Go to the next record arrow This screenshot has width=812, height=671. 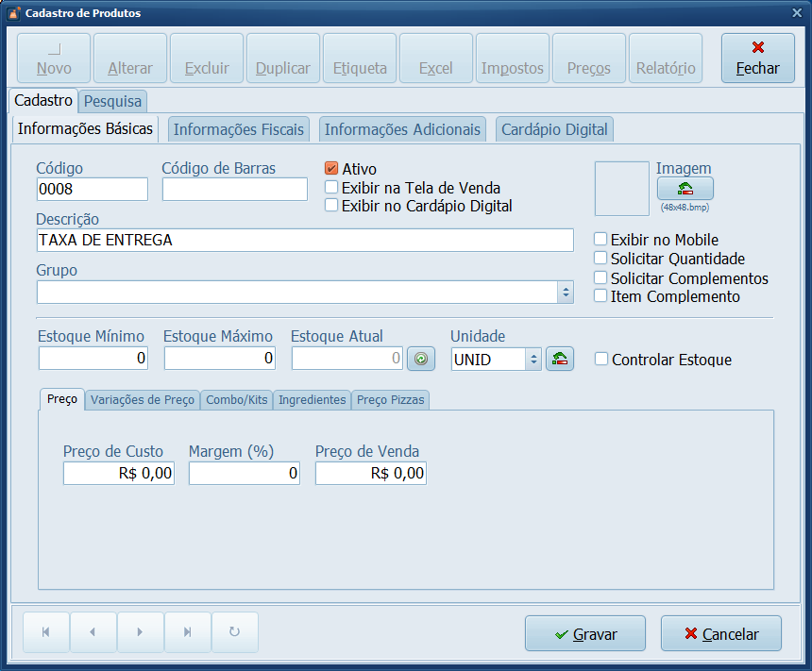click(x=140, y=632)
